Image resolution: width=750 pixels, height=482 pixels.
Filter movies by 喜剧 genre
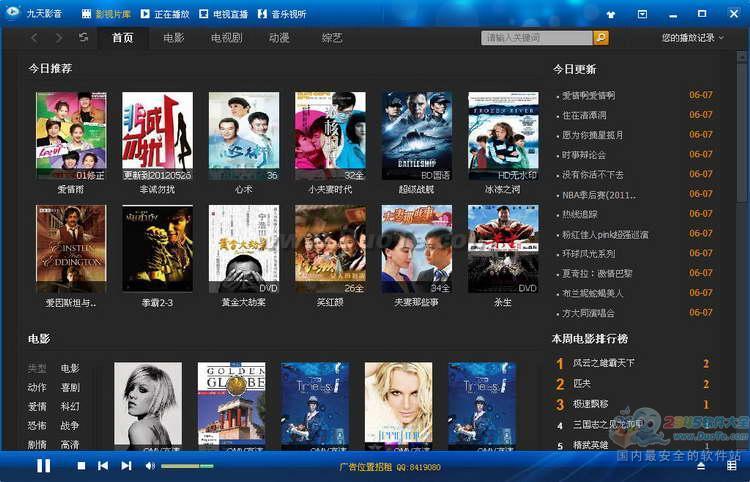coord(70,387)
